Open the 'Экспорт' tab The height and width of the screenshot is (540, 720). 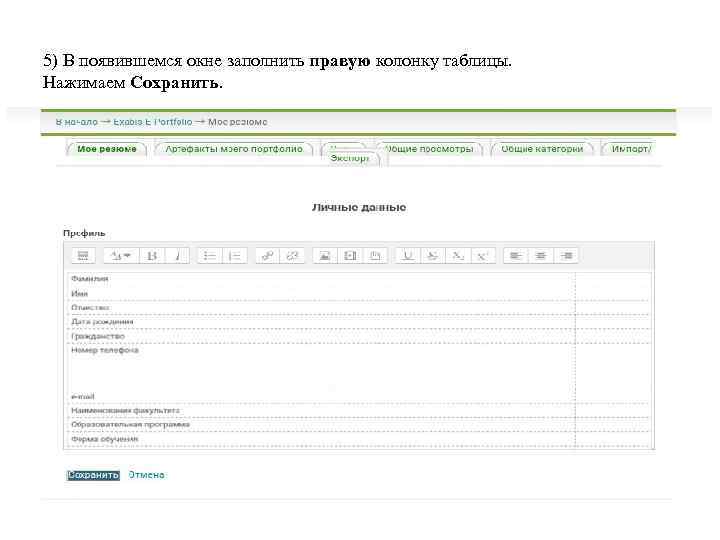click(x=350, y=158)
